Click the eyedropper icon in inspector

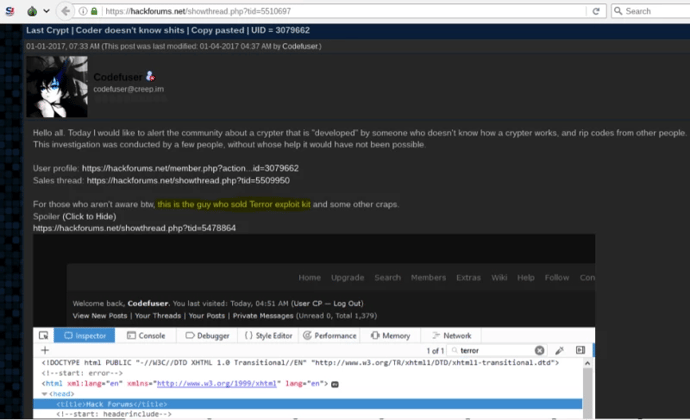pos(559,351)
